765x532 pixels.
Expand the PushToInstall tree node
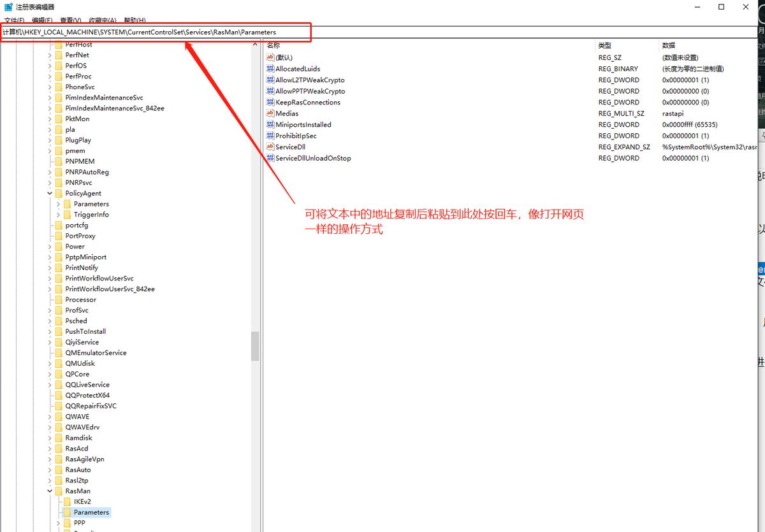pyautogui.click(x=50, y=331)
